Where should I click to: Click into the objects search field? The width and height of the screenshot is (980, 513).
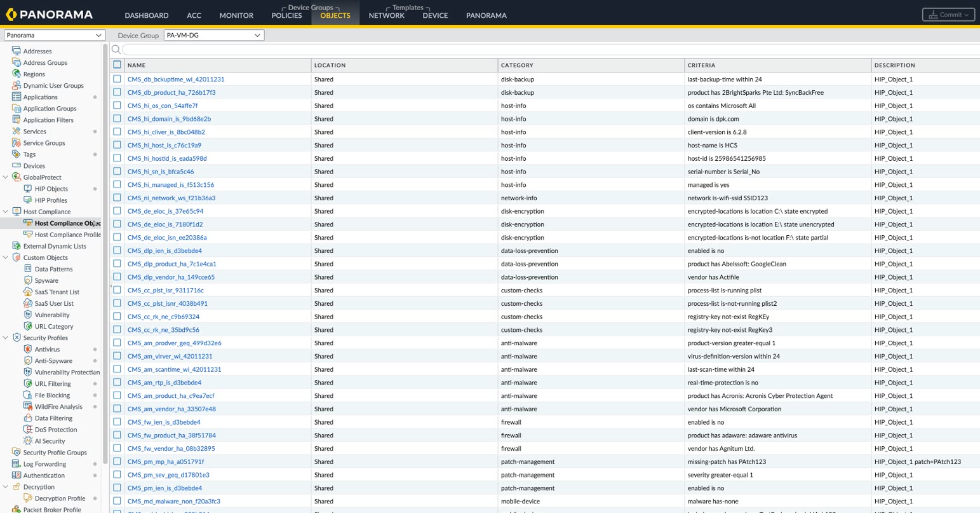546,50
